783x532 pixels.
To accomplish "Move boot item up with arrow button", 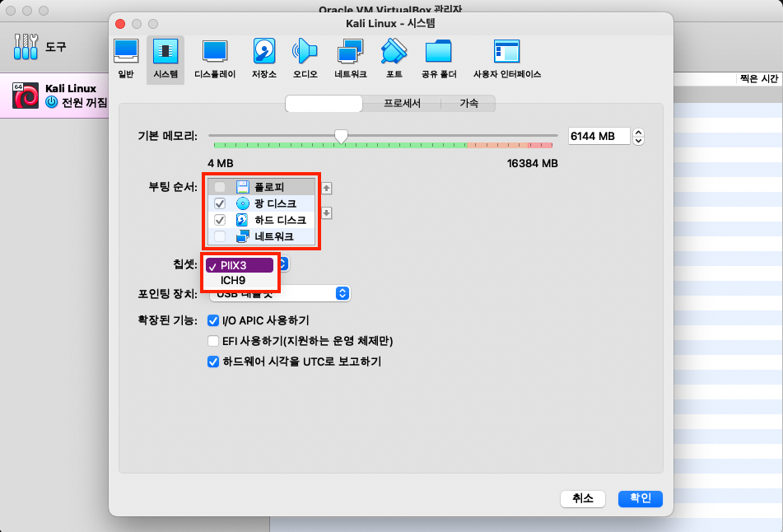I will click(x=327, y=189).
